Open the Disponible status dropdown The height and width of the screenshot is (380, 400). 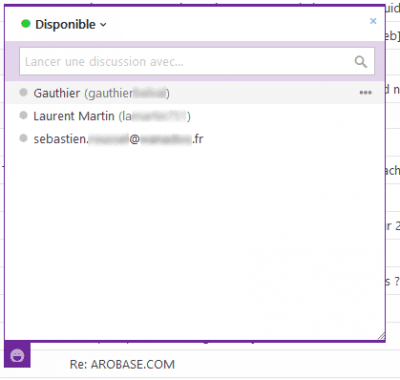70,24
